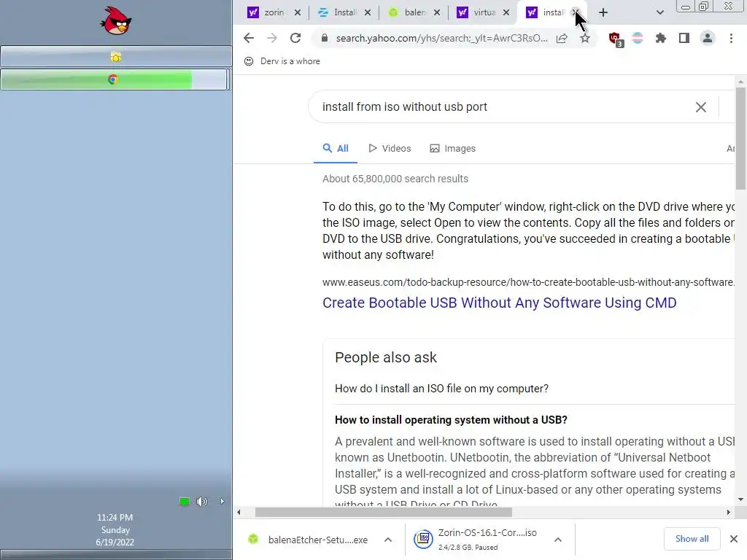Bookmark this page with the star icon
Image resolution: width=747 pixels, height=560 pixels.
(585, 38)
